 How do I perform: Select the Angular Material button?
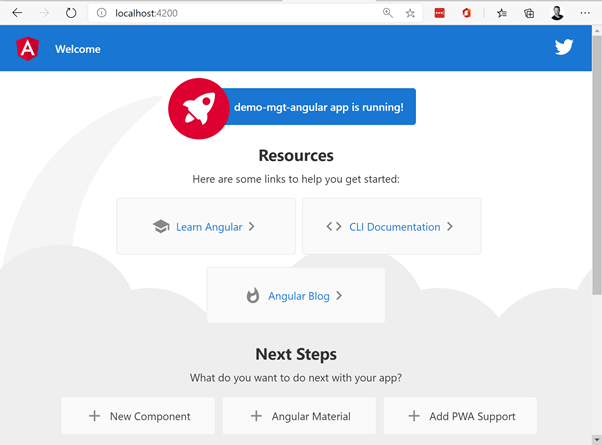coord(299,416)
